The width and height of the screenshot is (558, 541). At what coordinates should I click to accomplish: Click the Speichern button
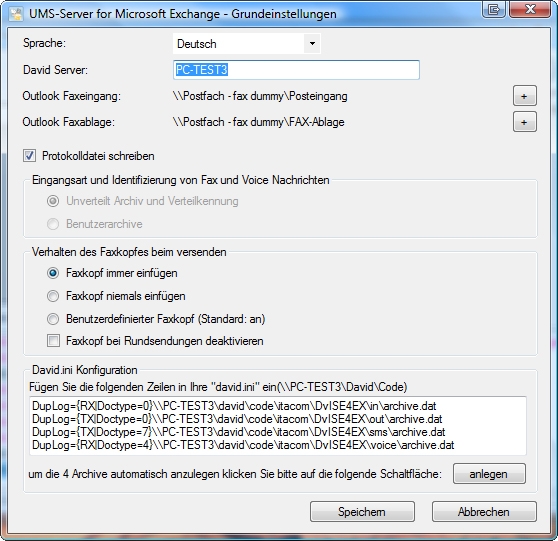click(362, 512)
